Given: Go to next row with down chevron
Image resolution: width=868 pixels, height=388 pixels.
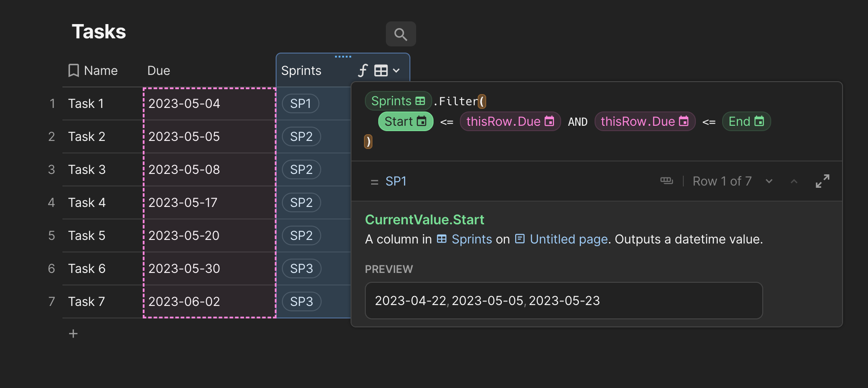Looking at the screenshot, I should pyautogui.click(x=769, y=181).
